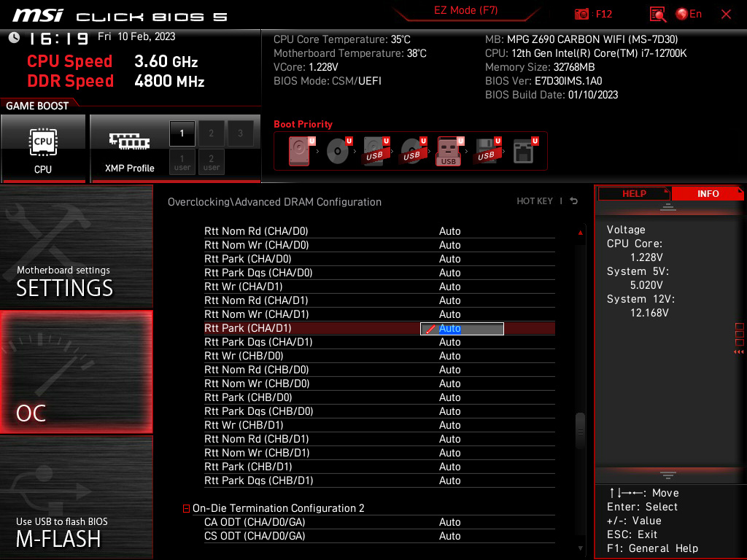Change language via the En globe icon
Viewport: 747px width, 560px height.
(x=689, y=14)
